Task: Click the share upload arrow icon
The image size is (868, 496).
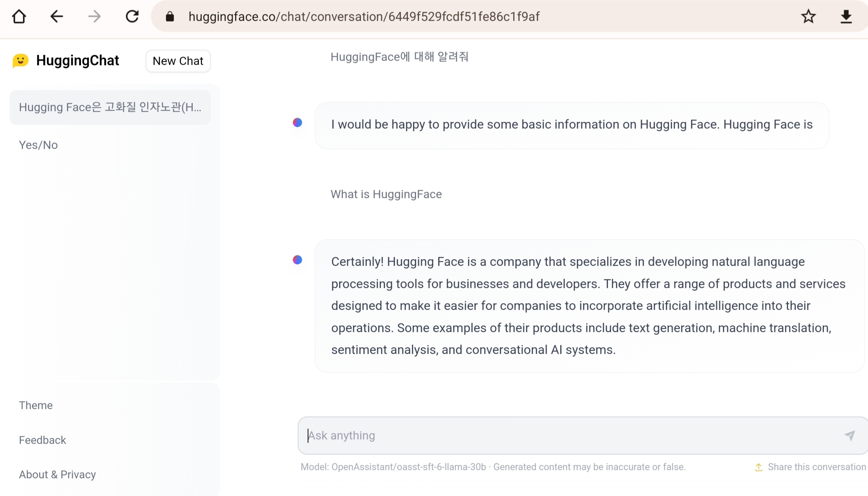Action: pyautogui.click(x=759, y=467)
